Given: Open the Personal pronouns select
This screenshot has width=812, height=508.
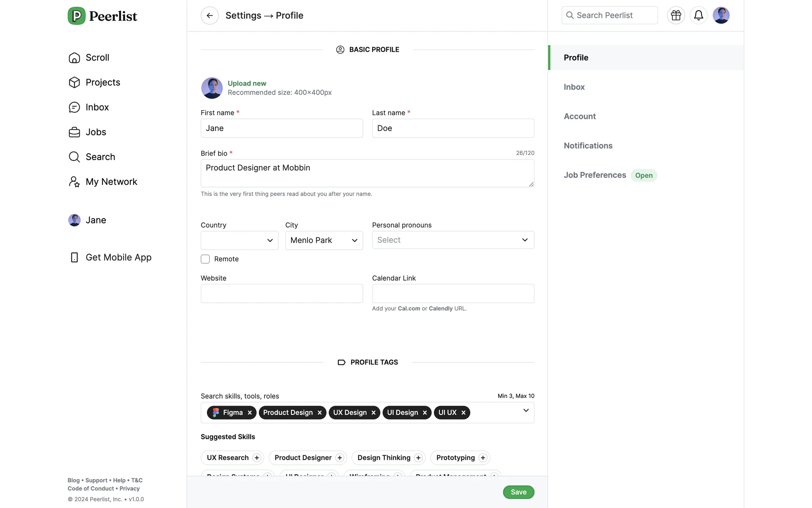Looking at the screenshot, I should (x=453, y=240).
